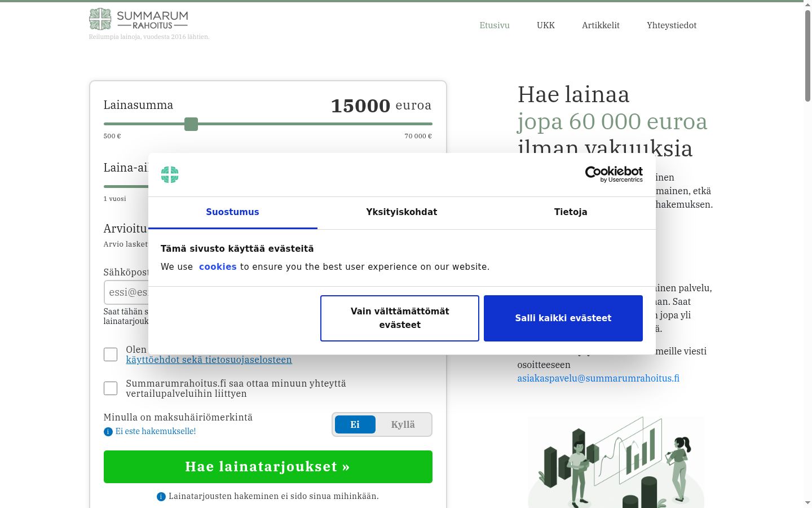Select Ei for maksuhäiriömerkintä
The height and width of the screenshot is (508, 812).
[x=355, y=424]
